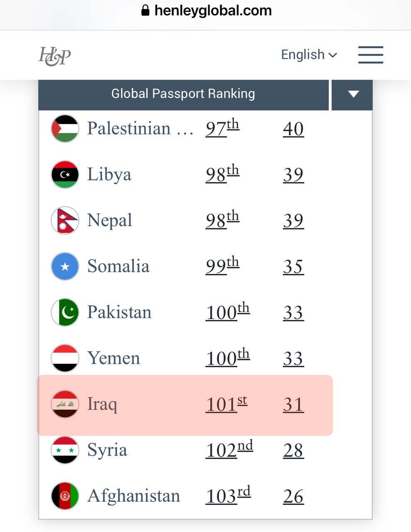411x532 pixels.
Task: Select the Global Passport Ranking tab
Action: tap(183, 94)
